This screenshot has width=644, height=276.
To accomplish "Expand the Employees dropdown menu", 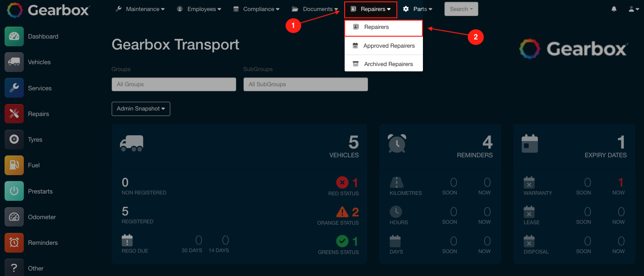I will [x=199, y=9].
